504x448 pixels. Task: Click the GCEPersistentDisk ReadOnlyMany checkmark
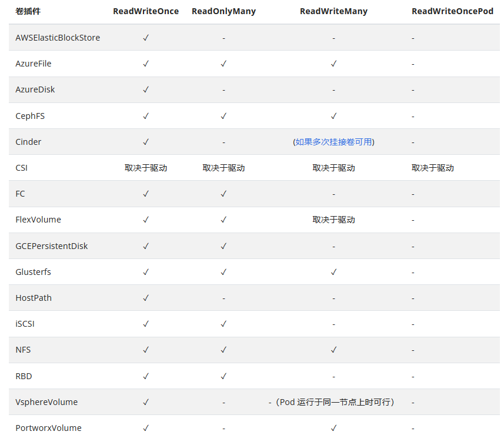click(223, 246)
